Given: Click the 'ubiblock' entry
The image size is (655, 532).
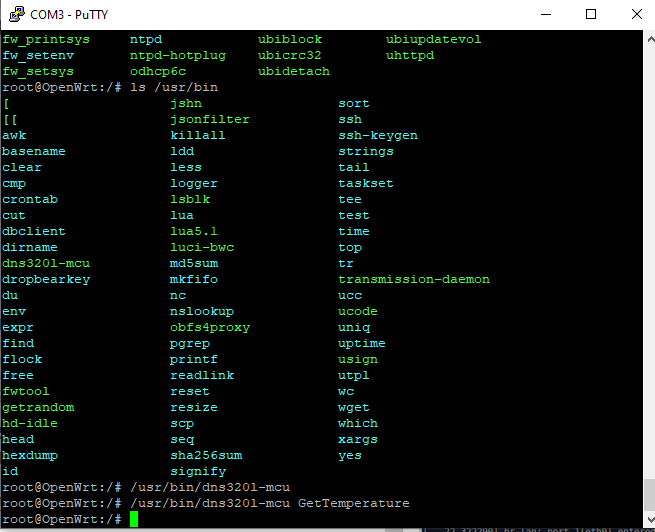Looking at the screenshot, I should point(290,39).
